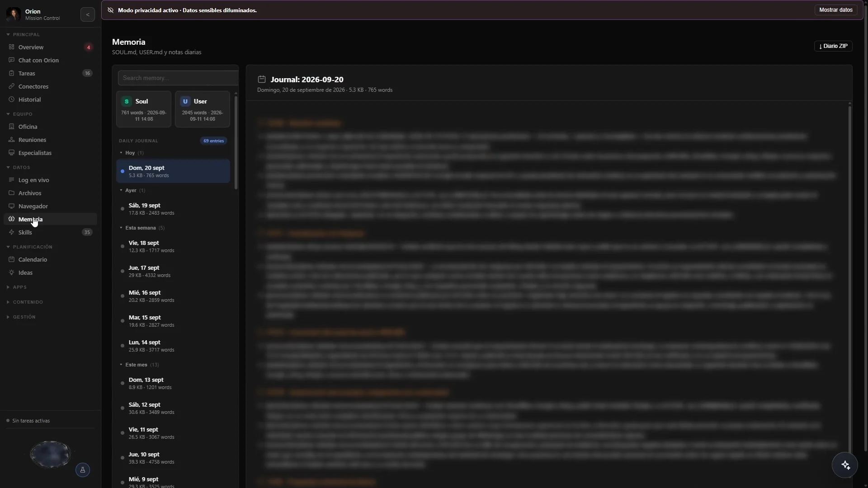Viewport: 868px width, 488px height.
Task: Collapse the sidebar with the chevron button
Action: 88,14
